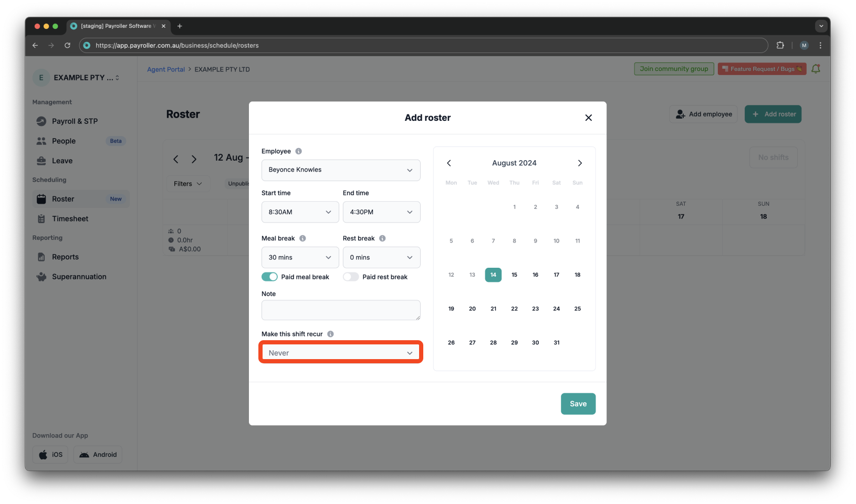Click the Payroll & STP icon
Screen dimensions: 856x504
coord(41,121)
